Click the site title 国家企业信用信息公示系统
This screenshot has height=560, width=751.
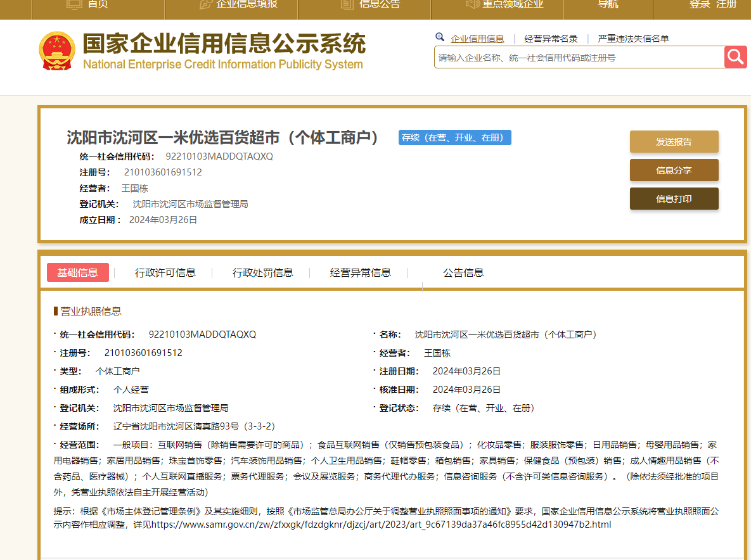click(224, 44)
